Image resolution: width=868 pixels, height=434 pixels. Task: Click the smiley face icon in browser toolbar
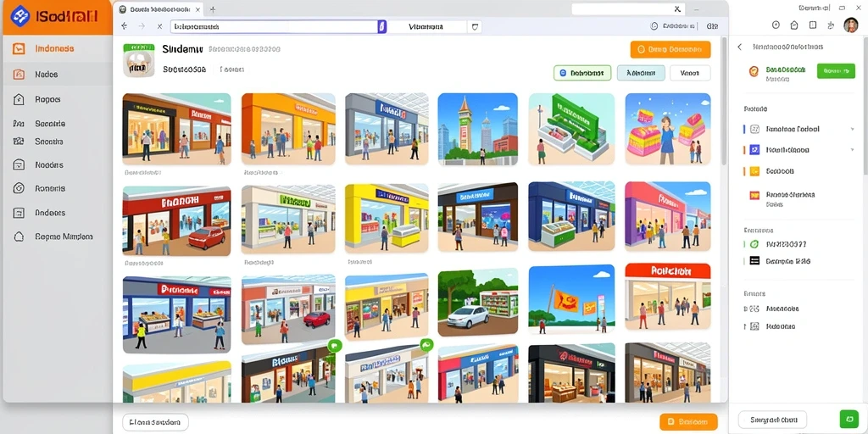point(654,26)
